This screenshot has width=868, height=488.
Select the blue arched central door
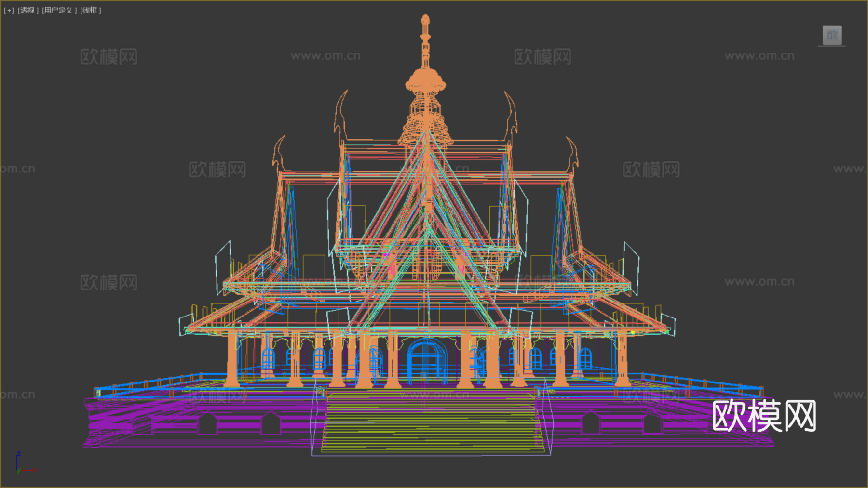[426, 360]
